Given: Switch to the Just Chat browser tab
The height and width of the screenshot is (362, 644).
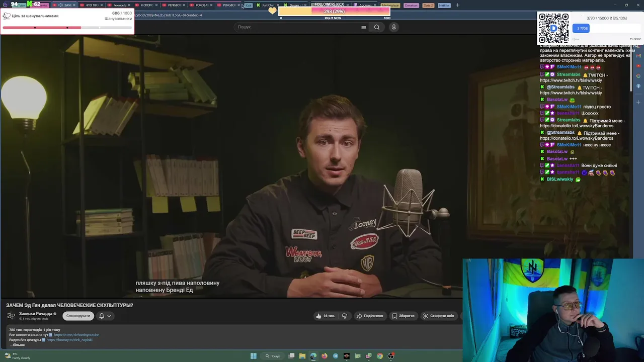Looking at the screenshot, I should 268,5.
